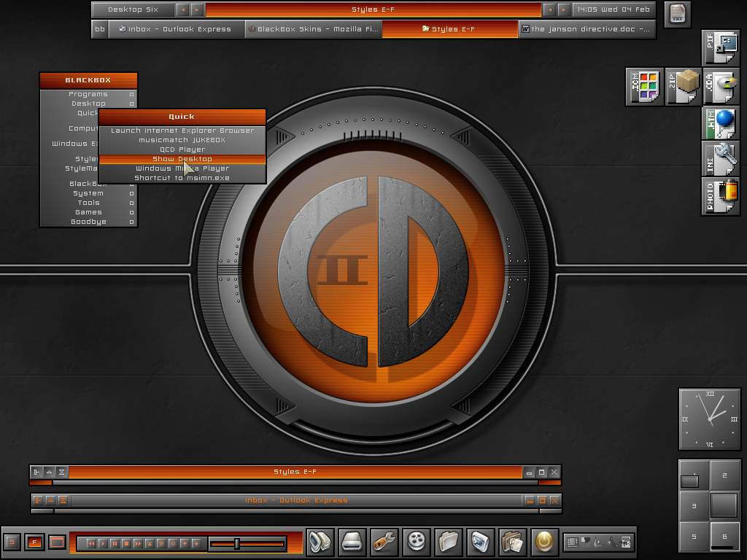Image resolution: width=747 pixels, height=560 pixels.
Task: Click next window arrow beside clock
Action: point(564,9)
